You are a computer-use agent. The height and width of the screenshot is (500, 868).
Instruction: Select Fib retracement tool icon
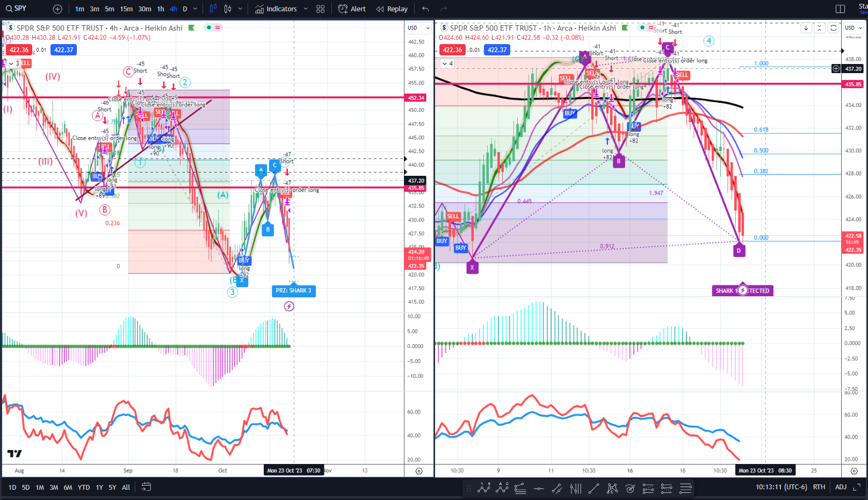(x=648, y=488)
